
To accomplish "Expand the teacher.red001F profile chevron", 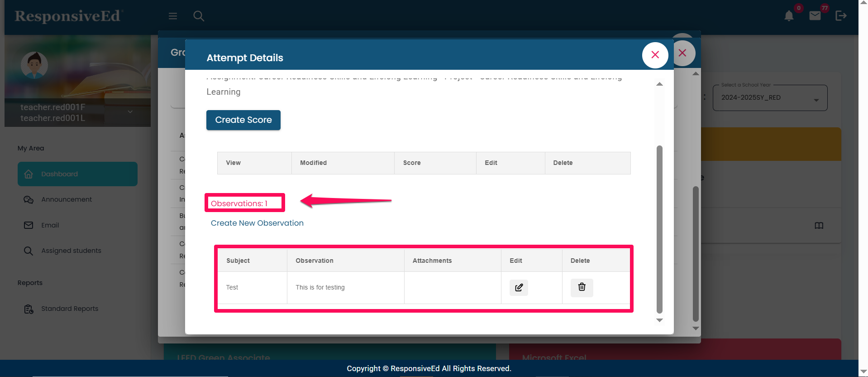I will click(x=130, y=112).
